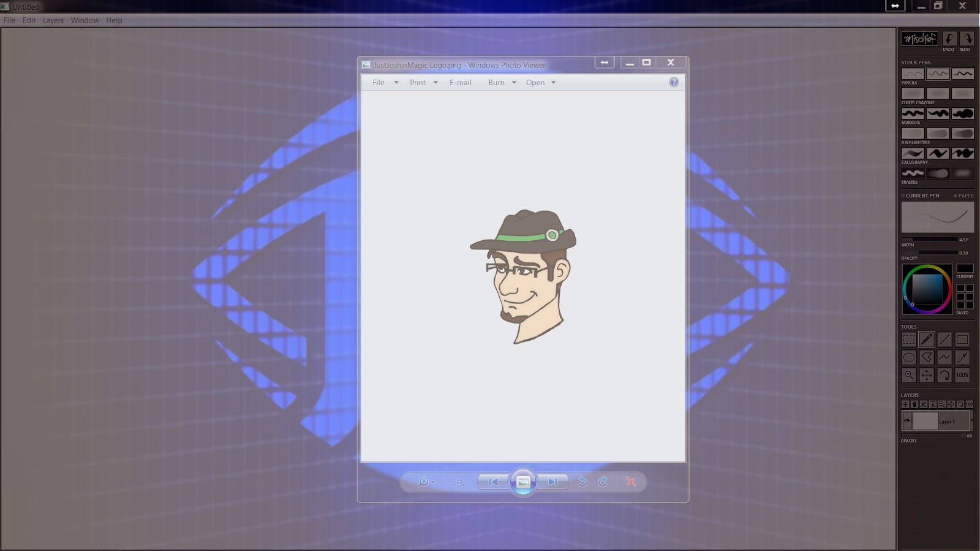Image resolution: width=980 pixels, height=551 pixels.
Task: Choose the middle Conte Crayons pen
Action: click(938, 94)
